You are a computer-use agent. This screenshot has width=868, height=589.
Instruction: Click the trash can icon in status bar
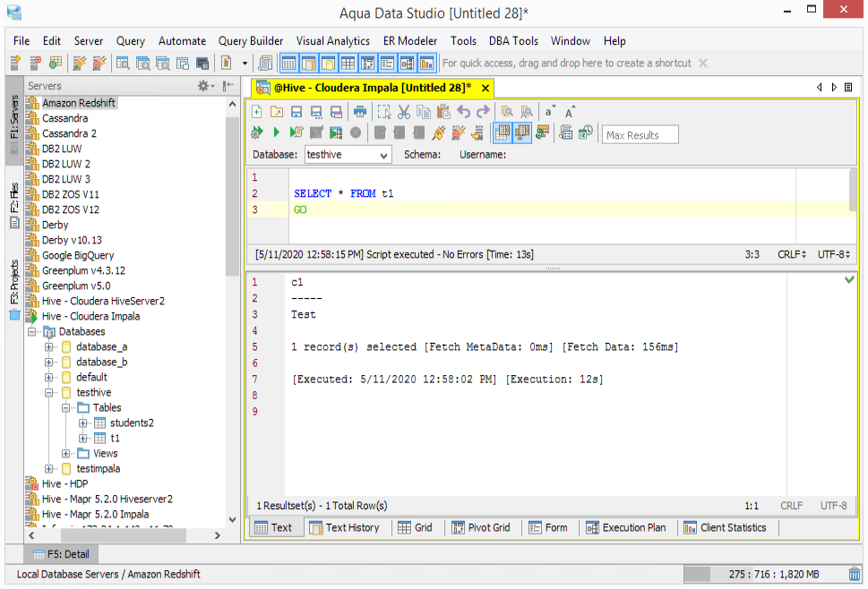pyautogui.click(x=855, y=574)
